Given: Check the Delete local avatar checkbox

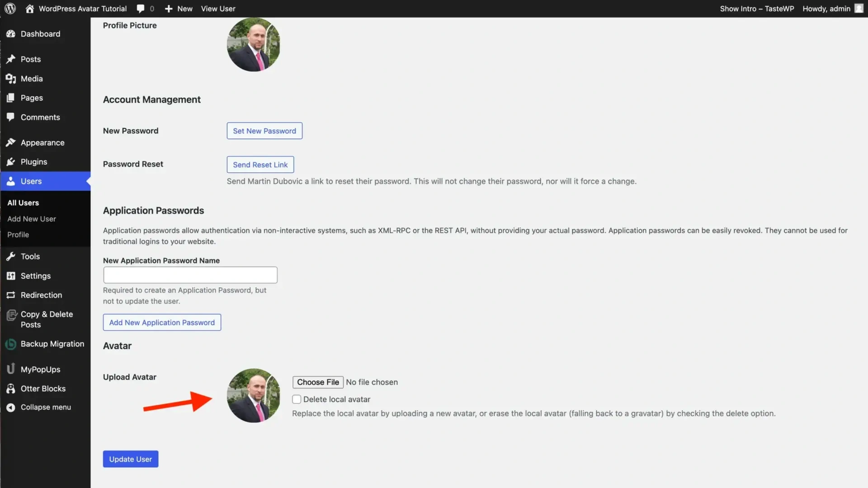Looking at the screenshot, I should tap(297, 399).
